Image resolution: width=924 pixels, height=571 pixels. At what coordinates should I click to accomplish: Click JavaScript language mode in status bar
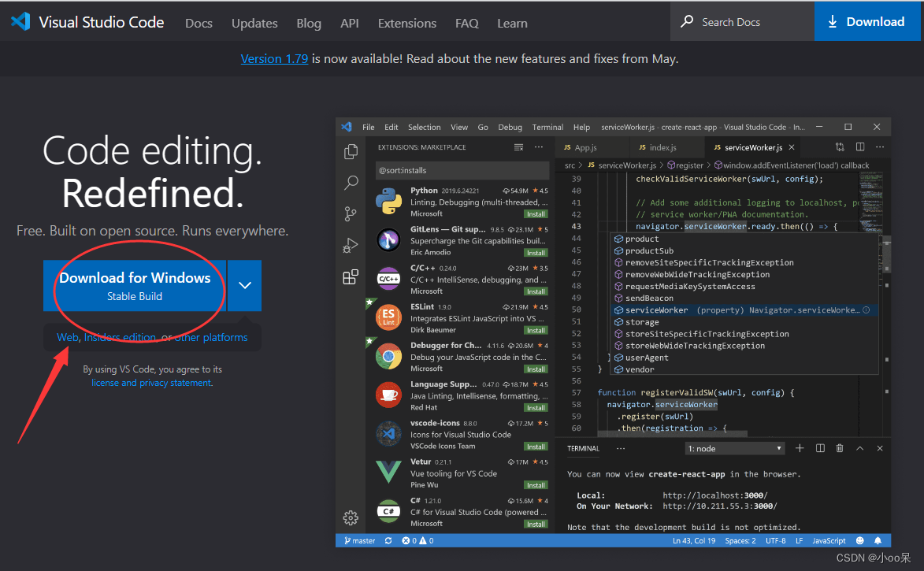(829, 540)
